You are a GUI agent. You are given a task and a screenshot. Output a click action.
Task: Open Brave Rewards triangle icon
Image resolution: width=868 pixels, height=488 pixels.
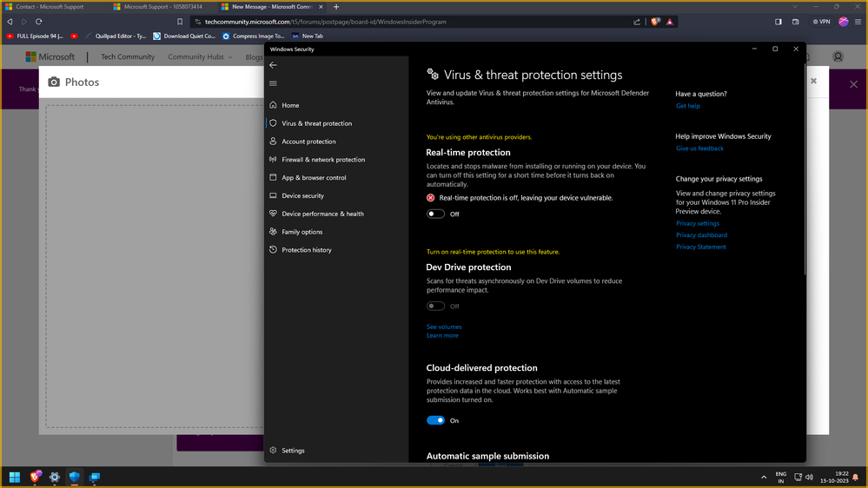pyautogui.click(x=670, y=22)
